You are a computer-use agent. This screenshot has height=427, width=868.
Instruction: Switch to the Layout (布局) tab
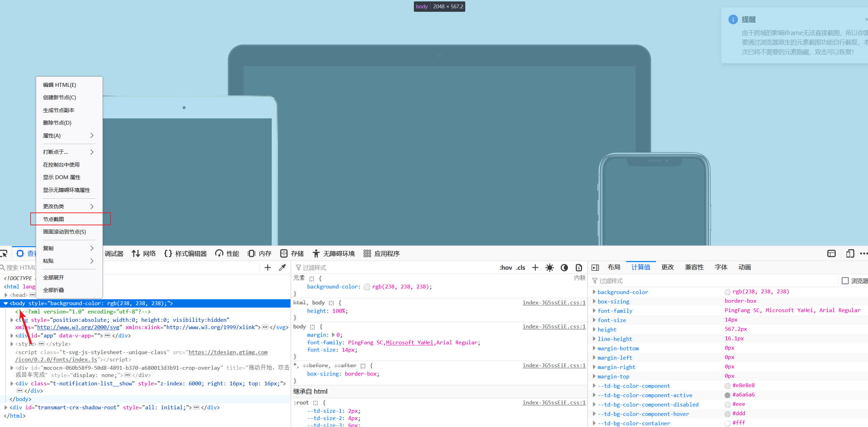pyautogui.click(x=614, y=267)
